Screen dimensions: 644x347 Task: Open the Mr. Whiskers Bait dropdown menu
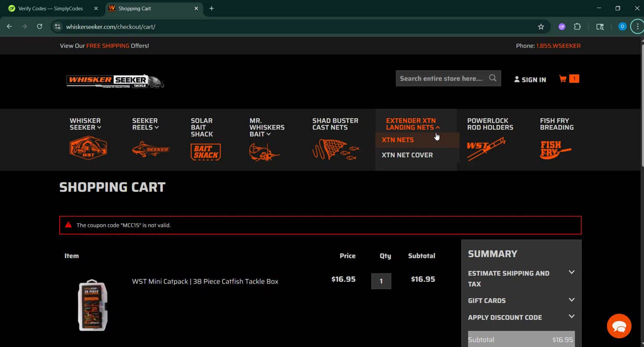coord(267,127)
